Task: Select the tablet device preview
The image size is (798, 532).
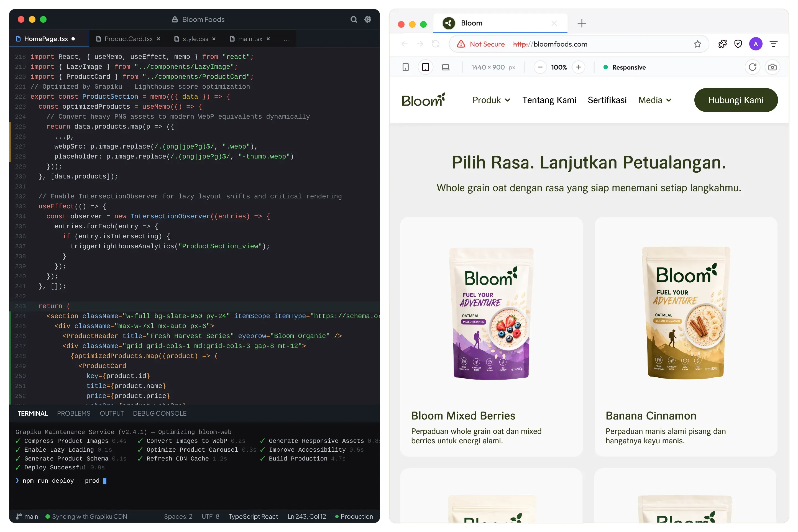Action: [426, 67]
